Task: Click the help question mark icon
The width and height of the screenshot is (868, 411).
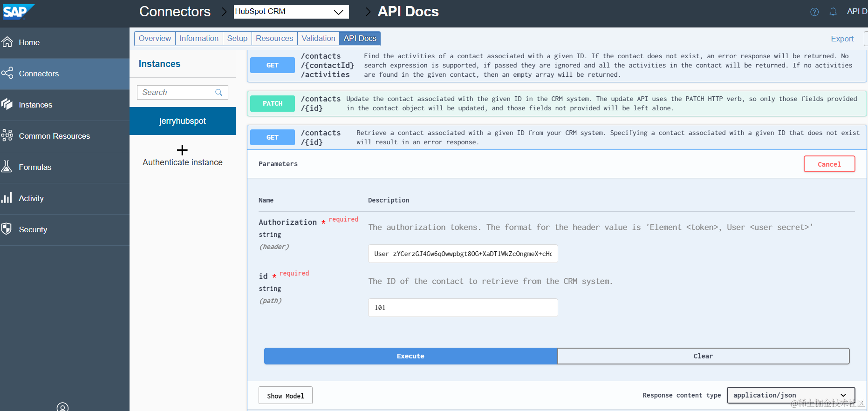Action: [x=814, y=12]
